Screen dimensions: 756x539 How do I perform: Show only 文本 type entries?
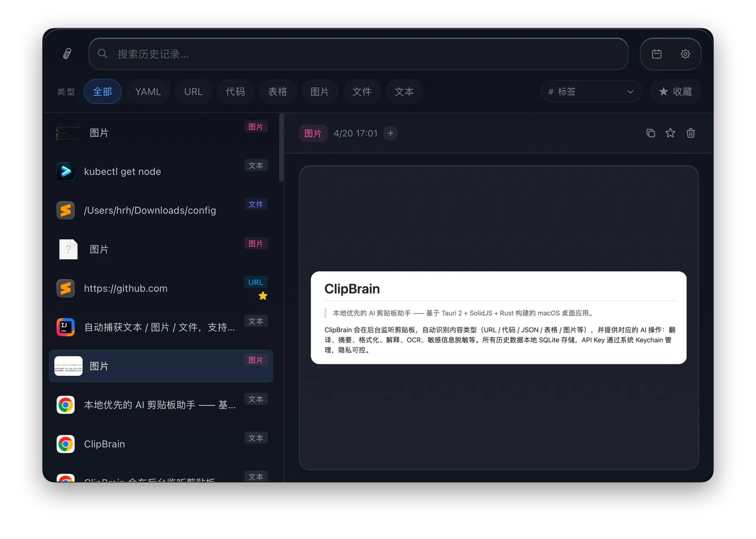[404, 92]
